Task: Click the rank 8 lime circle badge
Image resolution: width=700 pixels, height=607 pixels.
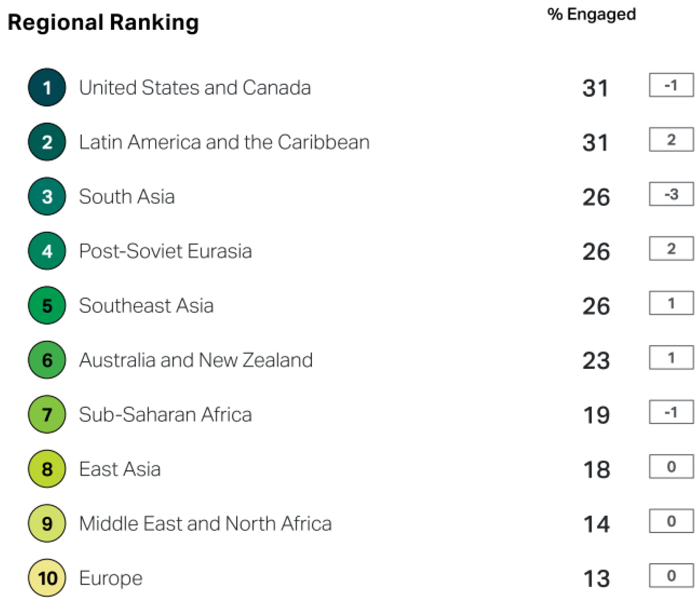Action: tap(47, 469)
